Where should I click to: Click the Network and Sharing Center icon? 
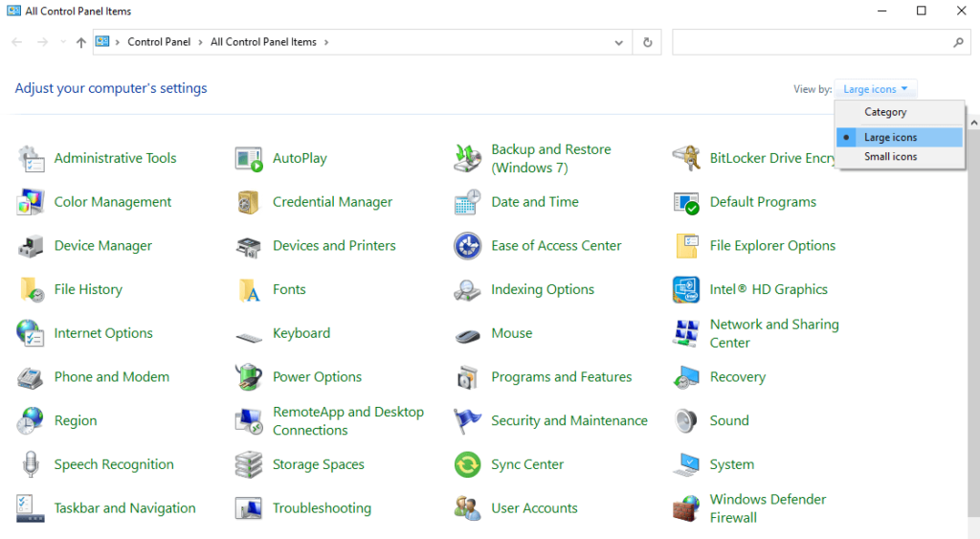click(686, 333)
